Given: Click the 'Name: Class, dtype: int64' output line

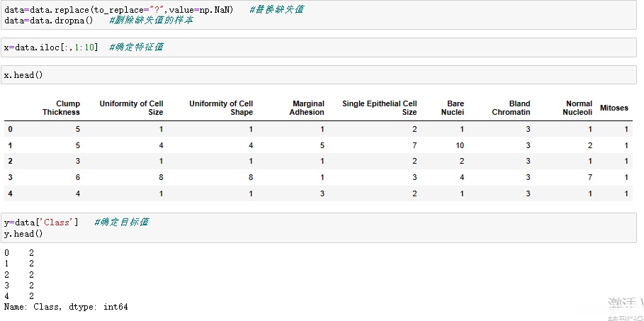Looking at the screenshot, I should coord(66,307).
